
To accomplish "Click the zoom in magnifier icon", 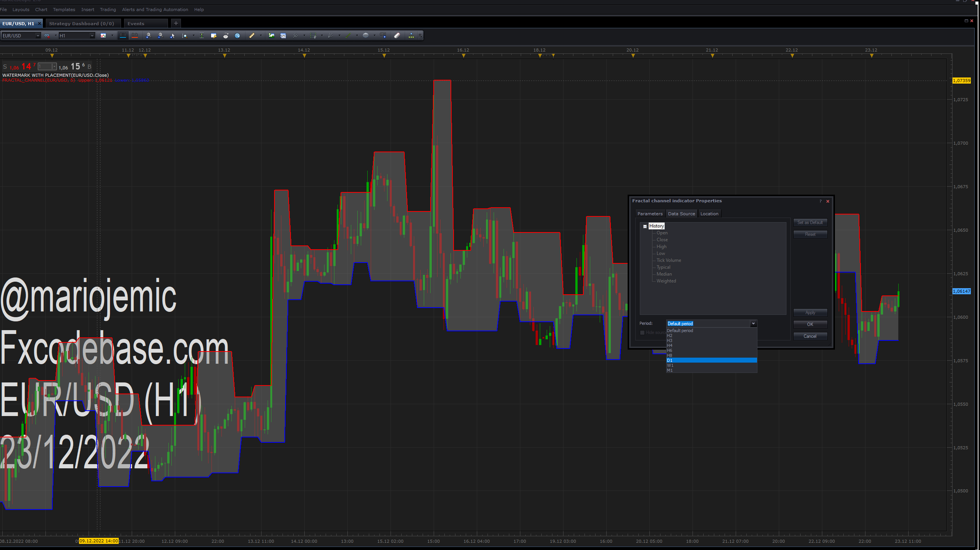I will point(149,35).
